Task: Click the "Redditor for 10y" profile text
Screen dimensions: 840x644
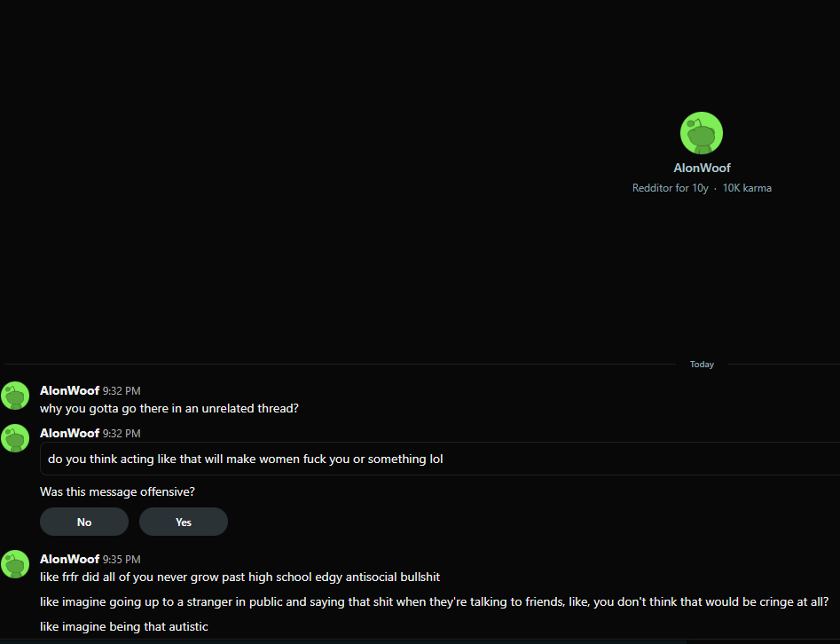Action: (x=670, y=188)
